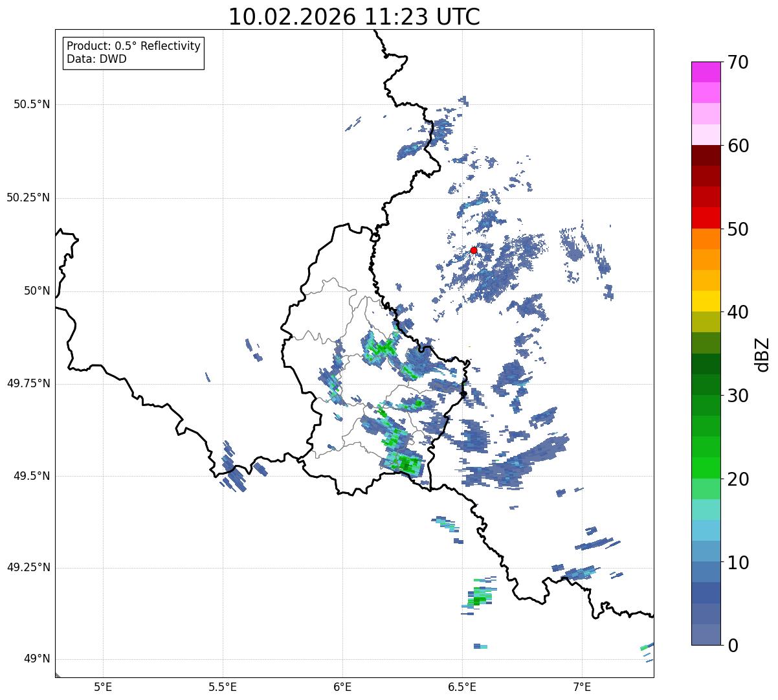Click the 50.25°N latitude label
Viewport: 778px width, 700px height.
tap(28, 198)
